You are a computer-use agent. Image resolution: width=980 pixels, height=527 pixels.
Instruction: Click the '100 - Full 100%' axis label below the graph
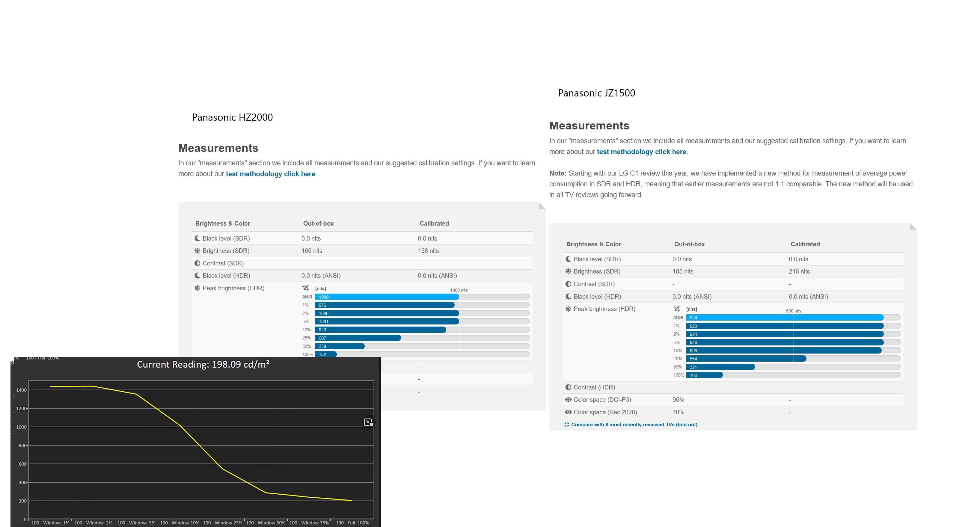click(352, 523)
